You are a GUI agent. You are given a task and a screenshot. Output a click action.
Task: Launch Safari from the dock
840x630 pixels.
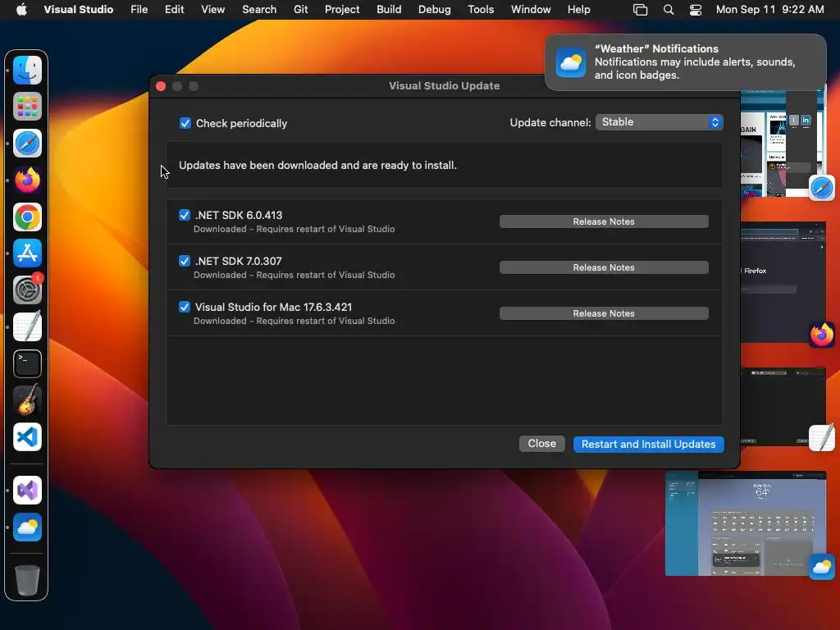27,143
